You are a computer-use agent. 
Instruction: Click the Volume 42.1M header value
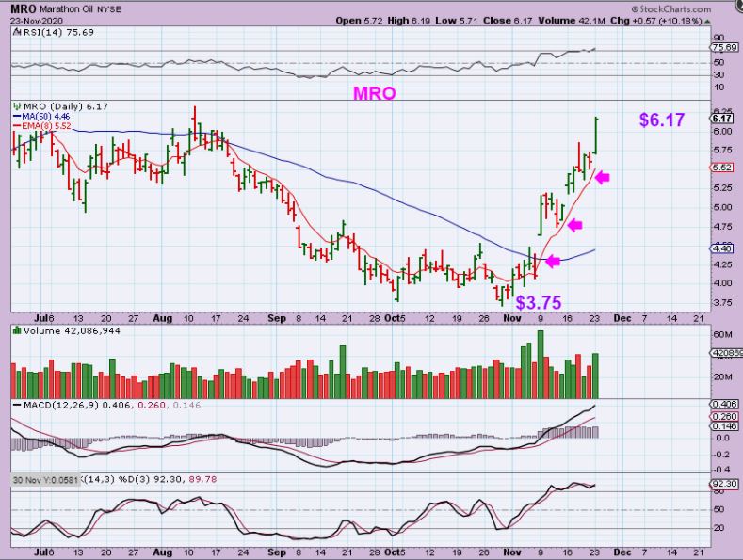(572, 21)
